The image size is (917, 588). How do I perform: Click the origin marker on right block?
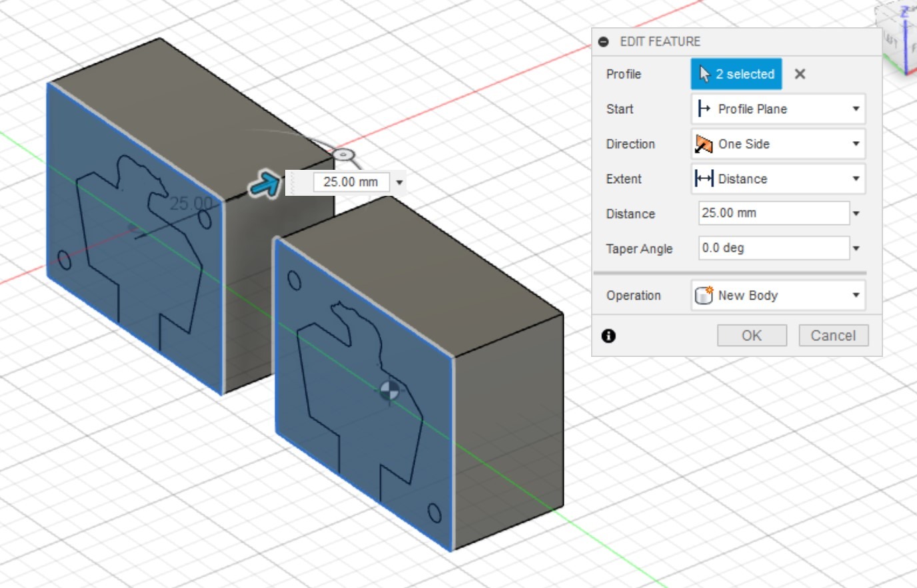[x=389, y=391]
